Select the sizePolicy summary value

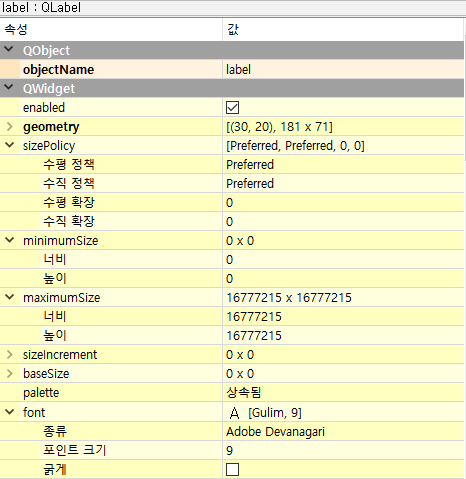pyautogui.click(x=343, y=146)
